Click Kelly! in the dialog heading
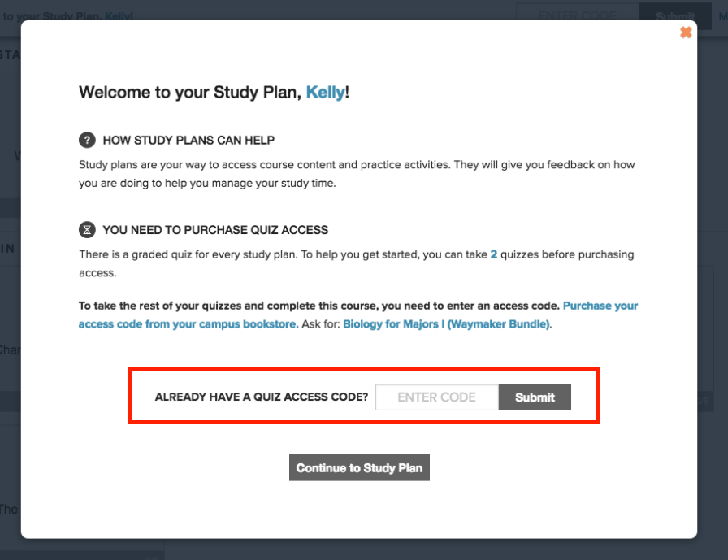The image size is (728, 560). point(325,92)
